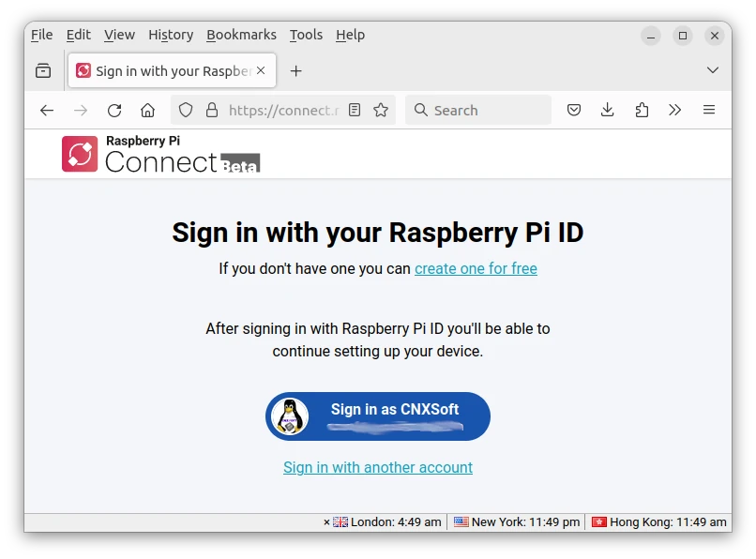
Task: Go back to the previous page
Action: (47, 111)
